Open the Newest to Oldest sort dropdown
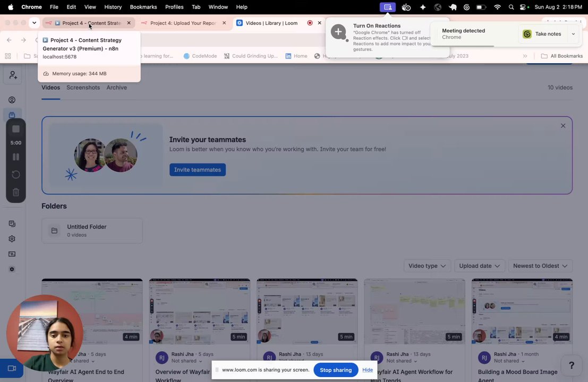 coord(540,266)
